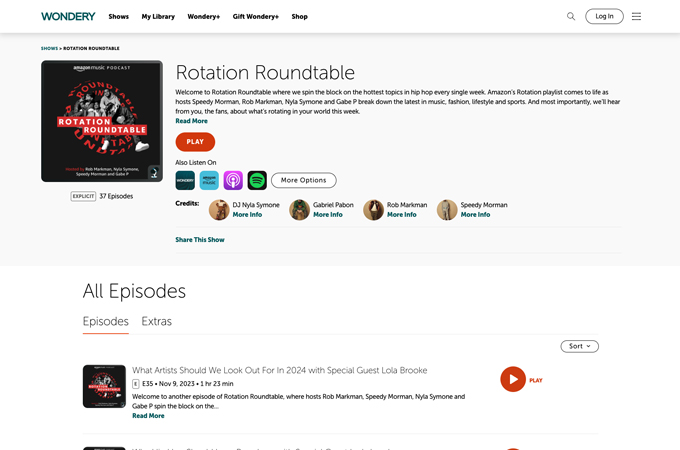Listen on Apple Podcasts icon
This screenshot has width=680, height=450.
click(233, 180)
